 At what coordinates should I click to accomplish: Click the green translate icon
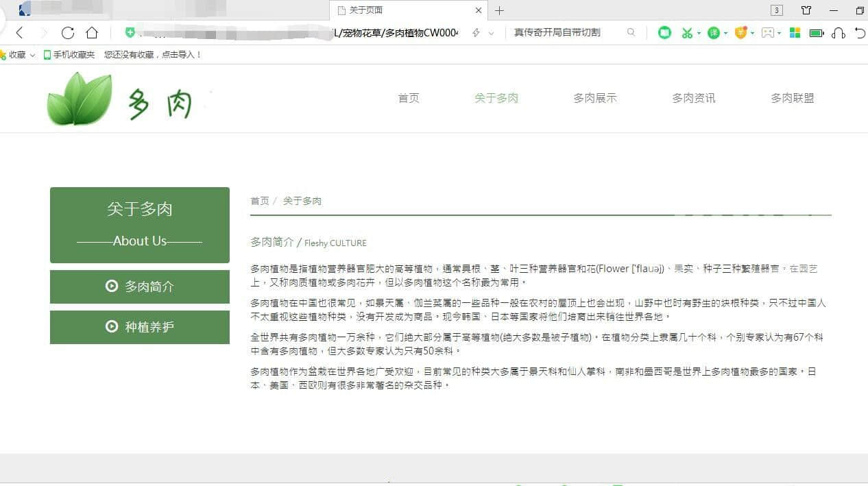[x=714, y=33]
